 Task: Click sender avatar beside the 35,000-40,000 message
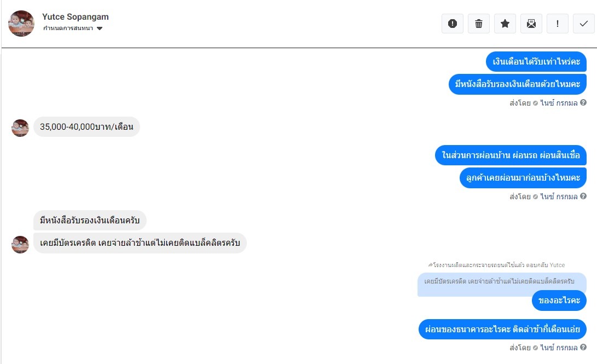tap(20, 128)
